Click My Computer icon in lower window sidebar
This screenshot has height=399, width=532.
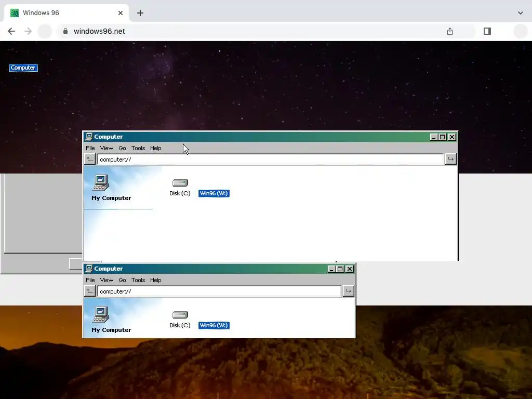tap(101, 314)
